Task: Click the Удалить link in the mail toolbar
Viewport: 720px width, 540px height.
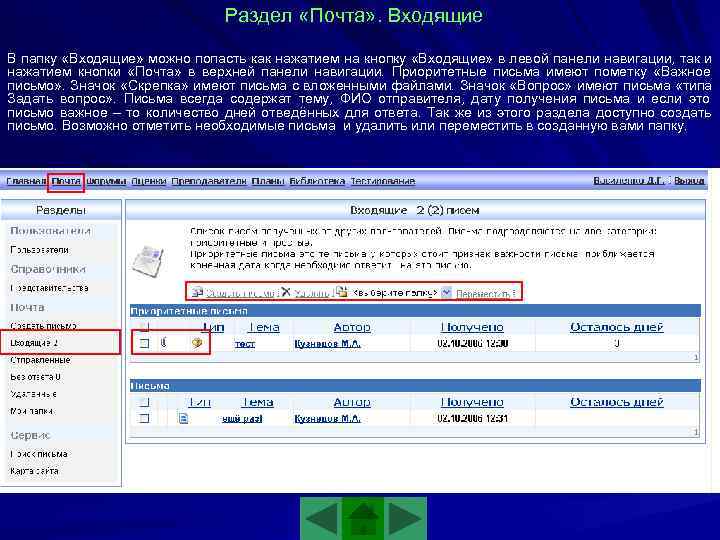Action: (311, 293)
